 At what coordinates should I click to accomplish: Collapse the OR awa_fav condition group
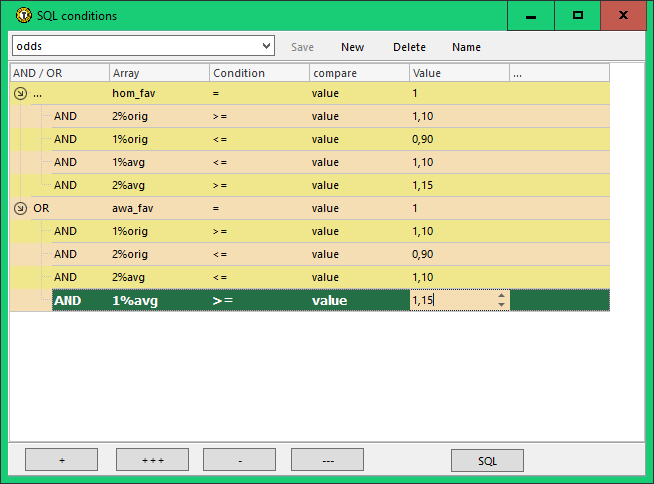(x=20, y=208)
